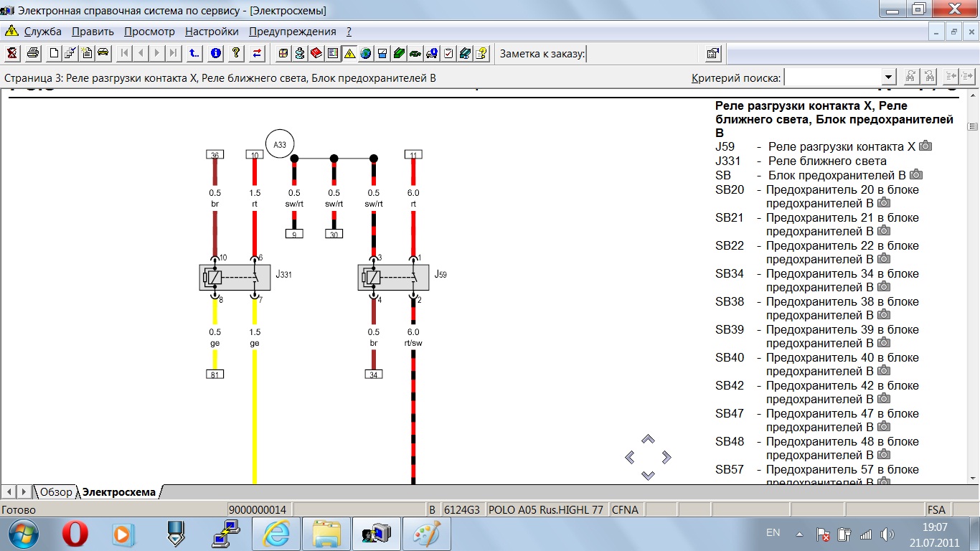The width and height of the screenshot is (980, 551).
Task: Click the button next to Заметка к заказу field
Action: (712, 53)
